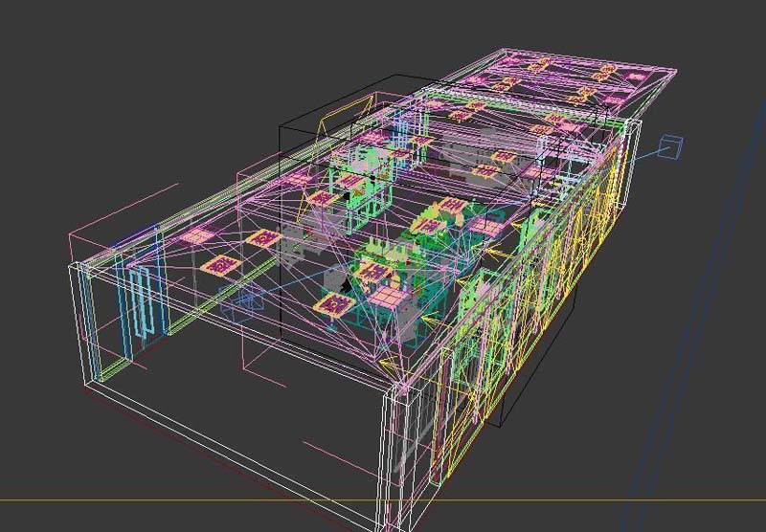Screen dimensions: 766x532
Task: Select the blue cube helper right of the building
Action: 672,146
